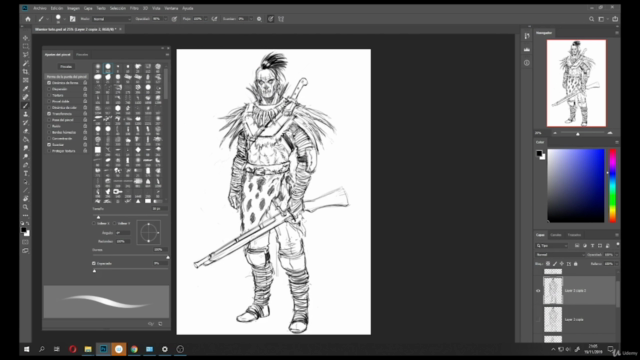Select the Rectangular Marquee tool
This screenshot has width=640, height=360.
pyautogui.click(x=25, y=46)
